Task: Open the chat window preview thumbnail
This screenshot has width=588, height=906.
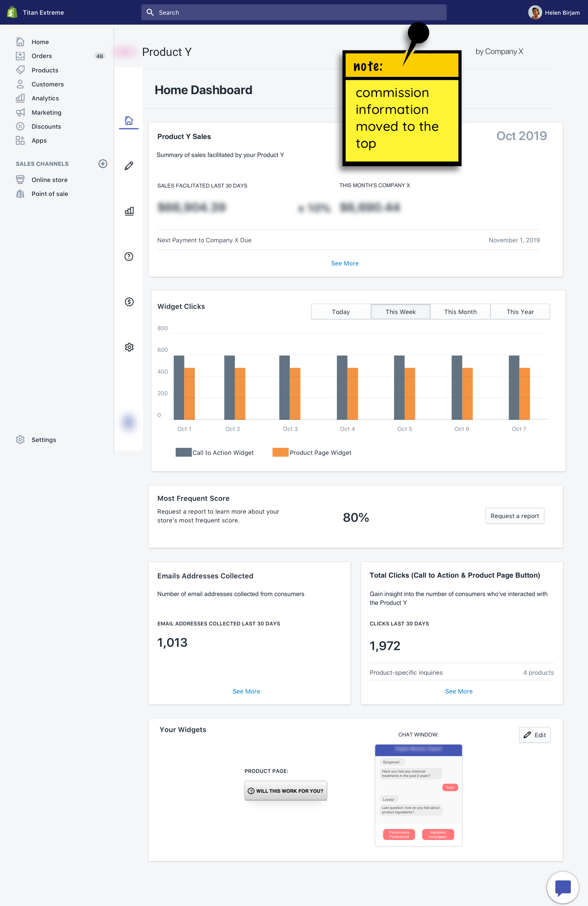Action: point(418,795)
